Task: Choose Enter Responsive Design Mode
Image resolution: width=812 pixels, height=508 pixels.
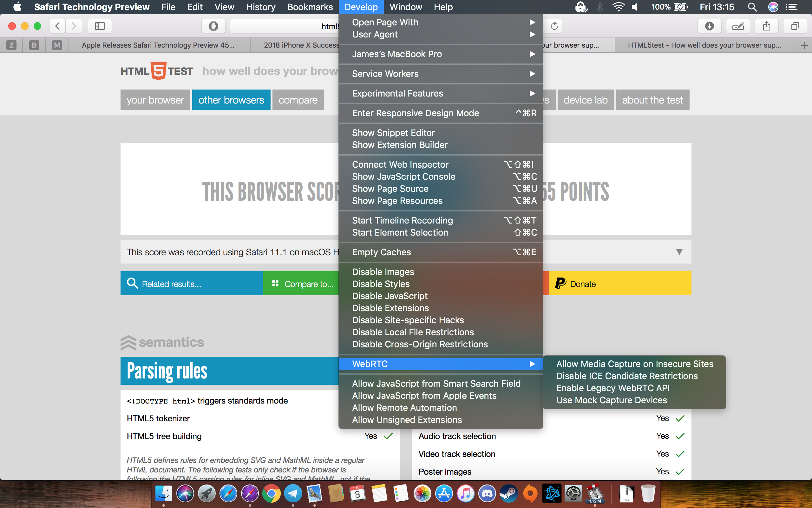Action: [441, 113]
